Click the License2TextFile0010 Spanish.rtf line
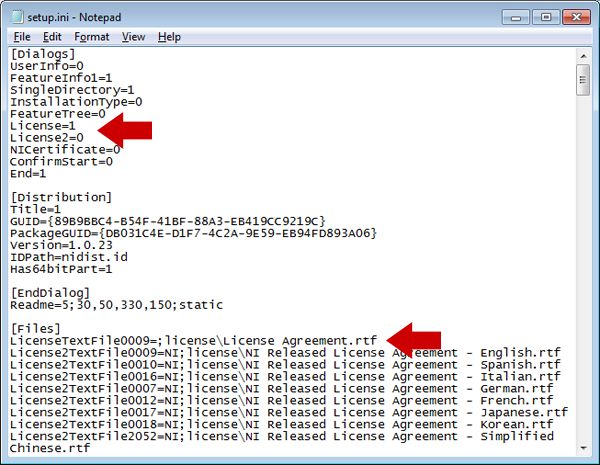This screenshot has height=465, width=600. coord(285,365)
